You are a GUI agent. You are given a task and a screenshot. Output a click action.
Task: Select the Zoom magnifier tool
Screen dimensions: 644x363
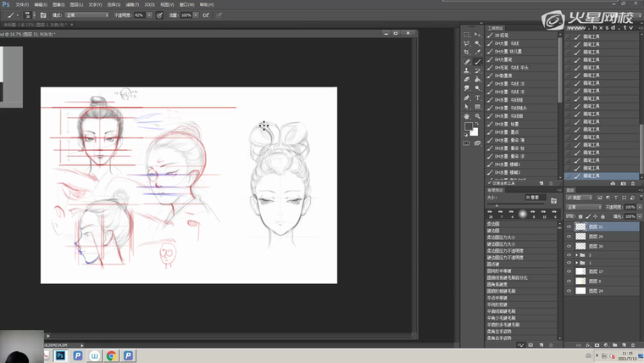(478, 115)
